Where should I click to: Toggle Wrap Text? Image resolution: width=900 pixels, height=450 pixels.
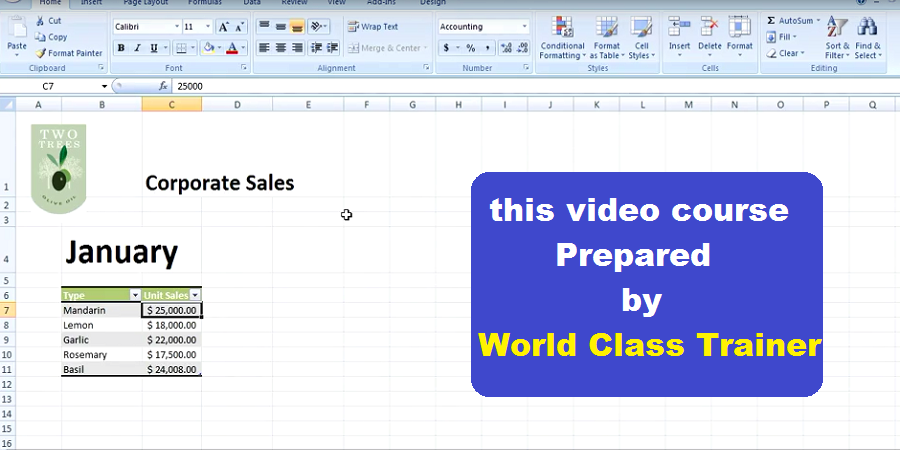coord(373,26)
